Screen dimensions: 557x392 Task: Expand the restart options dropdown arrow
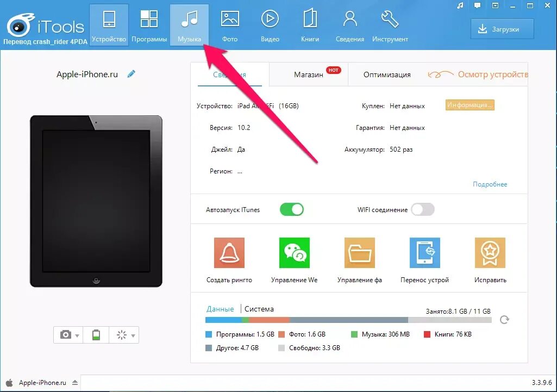[133, 335]
